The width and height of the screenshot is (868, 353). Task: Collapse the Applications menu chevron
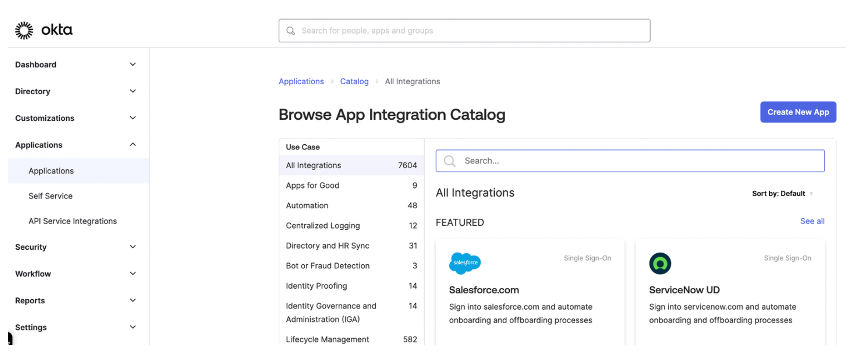(133, 144)
